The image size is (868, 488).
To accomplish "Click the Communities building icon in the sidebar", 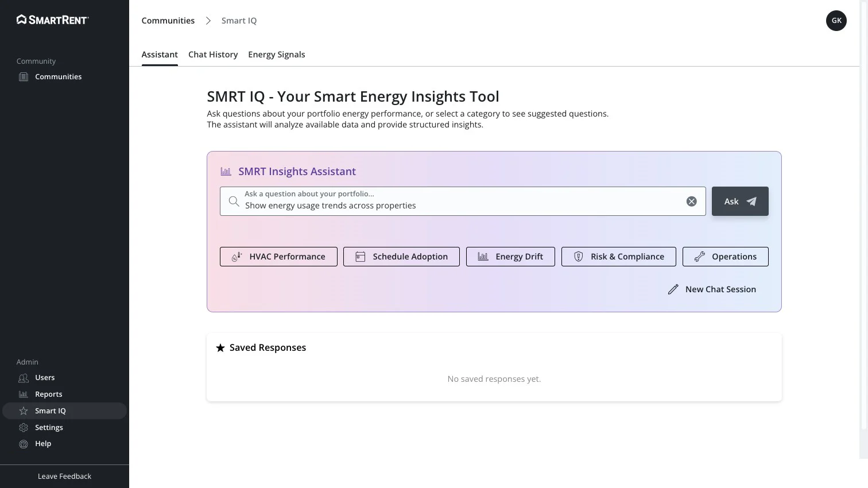I will [24, 77].
